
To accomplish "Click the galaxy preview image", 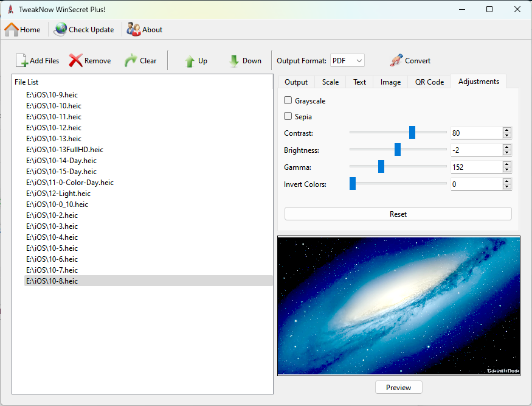I will click(399, 306).
